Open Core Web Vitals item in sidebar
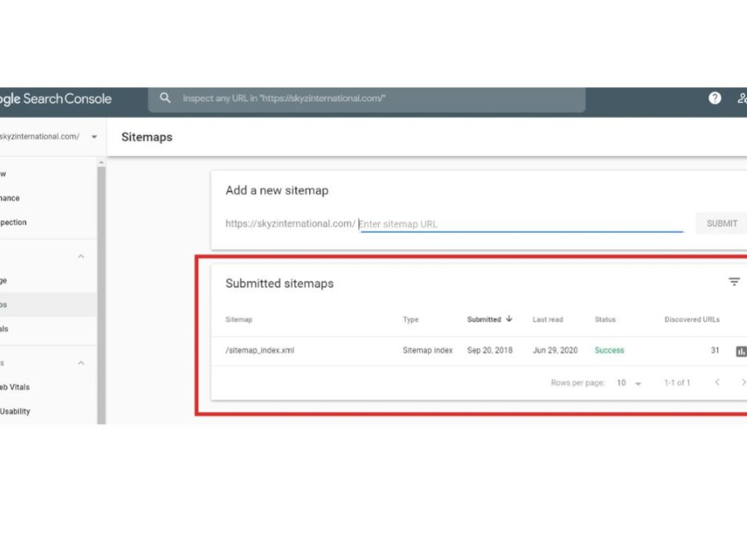The image size is (747, 560). (x=48, y=387)
